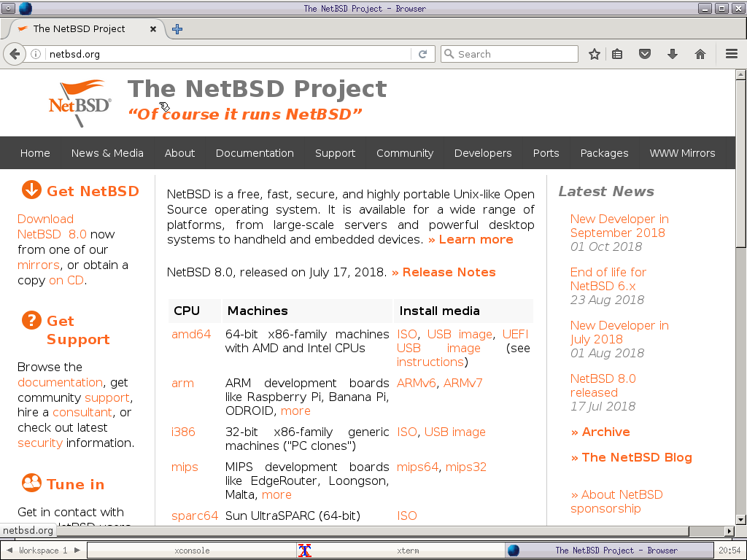Open the Packages navigation item
This screenshot has width=747, height=560.
click(604, 153)
